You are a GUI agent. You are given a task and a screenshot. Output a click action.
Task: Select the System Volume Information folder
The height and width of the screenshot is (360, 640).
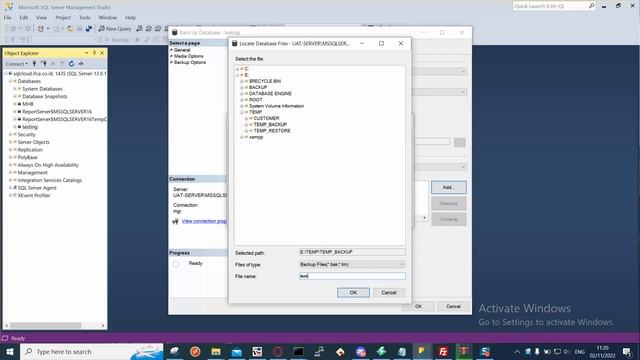(276, 106)
